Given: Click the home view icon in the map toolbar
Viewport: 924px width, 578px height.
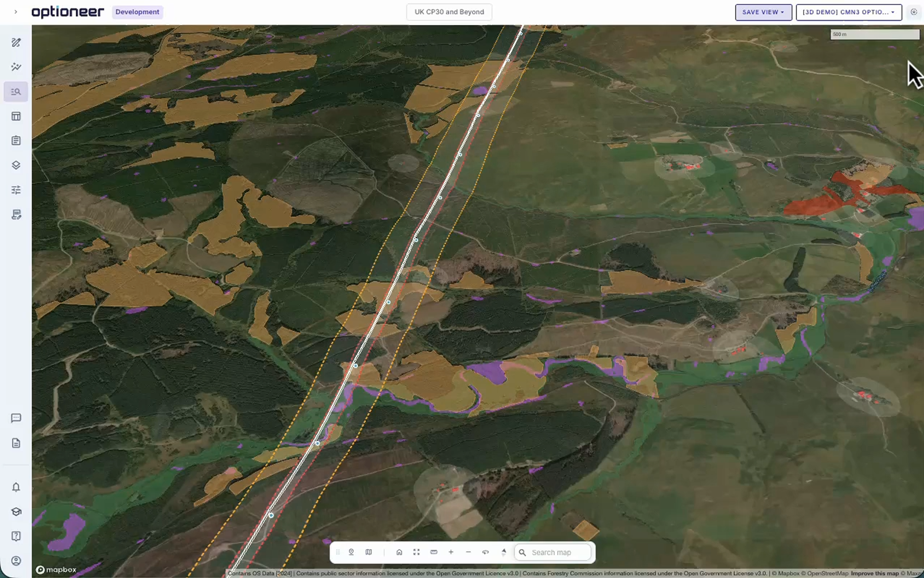Looking at the screenshot, I should (399, 552).
